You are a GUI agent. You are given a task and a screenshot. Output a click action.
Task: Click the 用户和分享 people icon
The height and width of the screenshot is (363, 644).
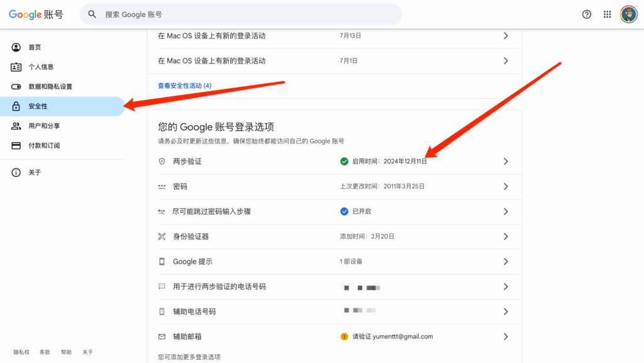16,126
